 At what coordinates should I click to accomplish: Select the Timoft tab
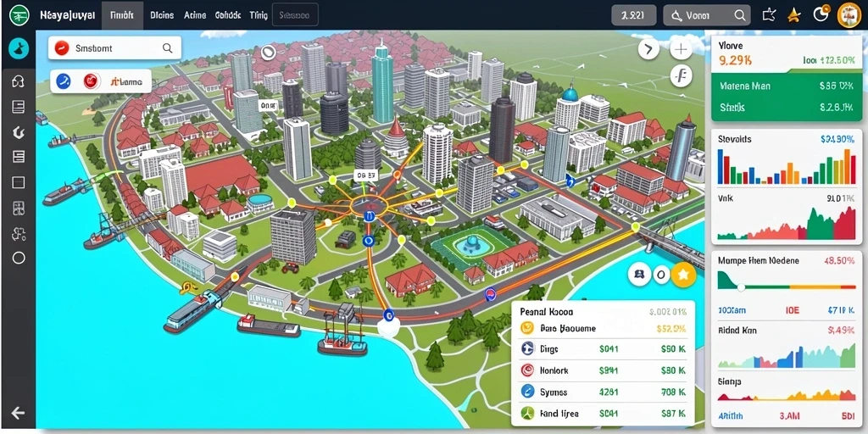122,15
